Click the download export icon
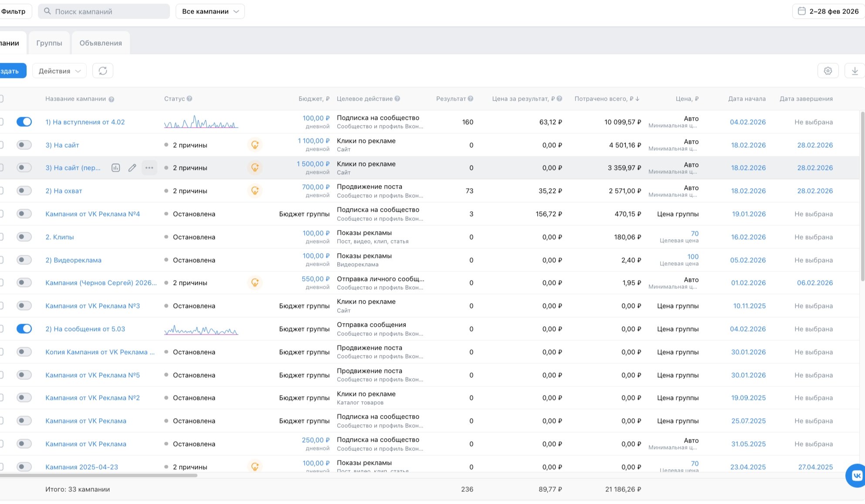The image size is (865, 504). point(855,71)
